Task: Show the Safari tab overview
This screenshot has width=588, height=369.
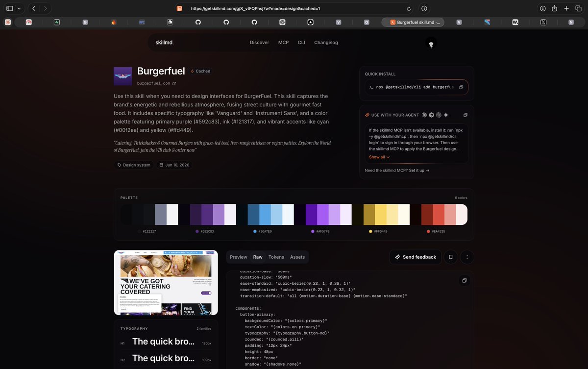Action: (x=578, y=8)
